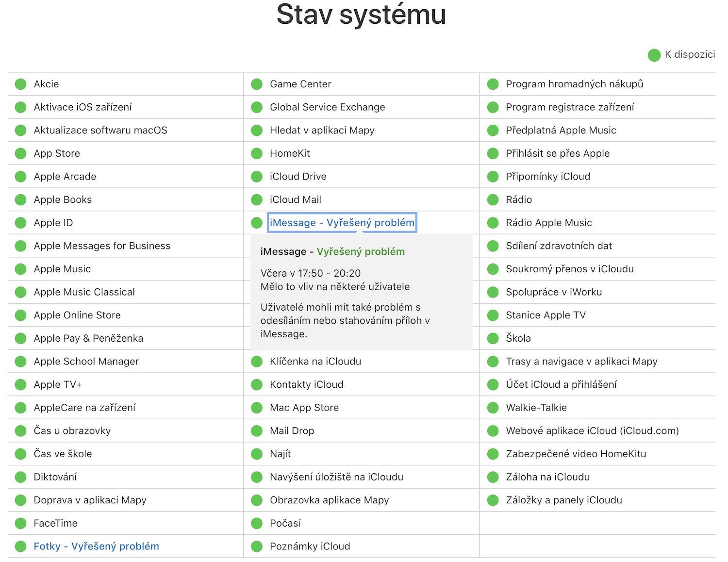
Task: Select the Webové aplikace iCloud (iCloud.com) entry
Action: coord(592,431)
